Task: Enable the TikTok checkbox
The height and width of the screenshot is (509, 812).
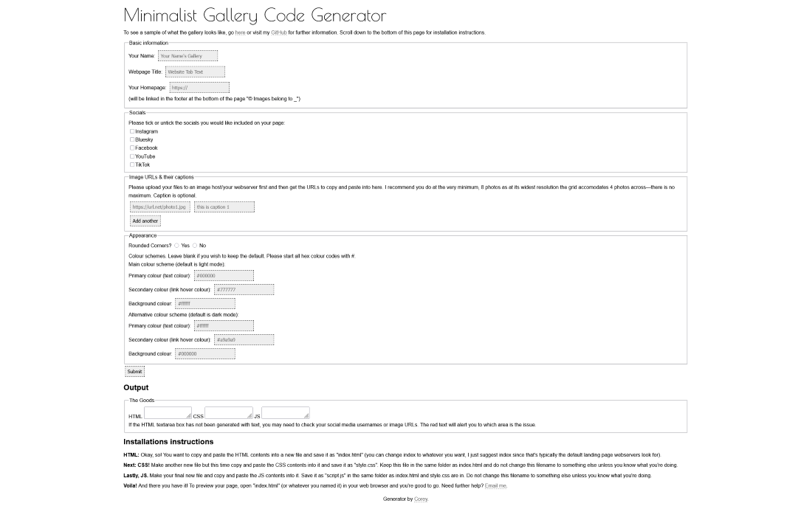Action: click(132, 165)
